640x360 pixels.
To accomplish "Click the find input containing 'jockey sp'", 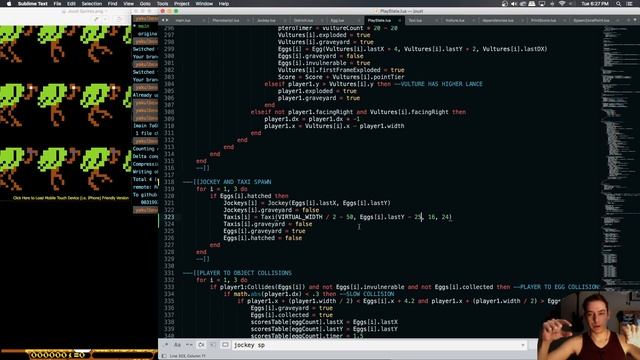I will click(379, 345).
